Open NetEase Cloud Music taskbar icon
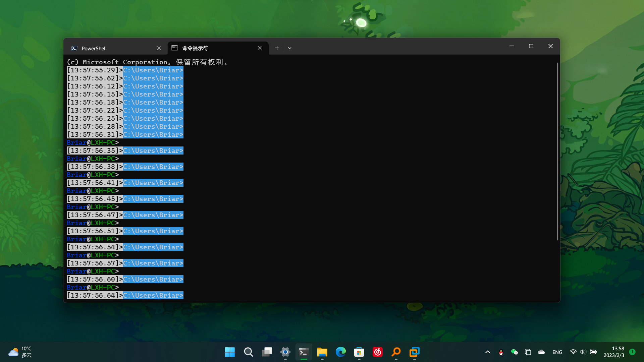Viewport: 644px width, 362px height. click(378, 352)
